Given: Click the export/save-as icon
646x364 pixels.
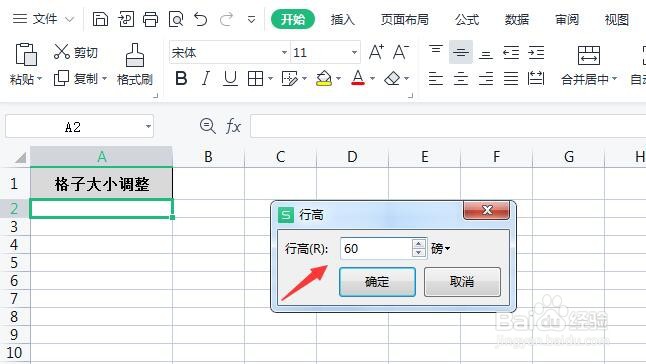Looking at the screenshot, I should [x=126, y=19].
